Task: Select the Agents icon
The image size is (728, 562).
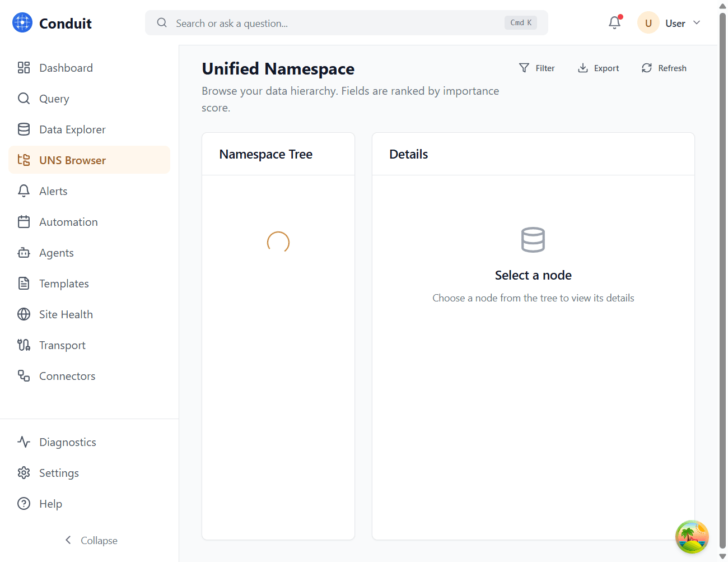Action: (x=24, y=252)
